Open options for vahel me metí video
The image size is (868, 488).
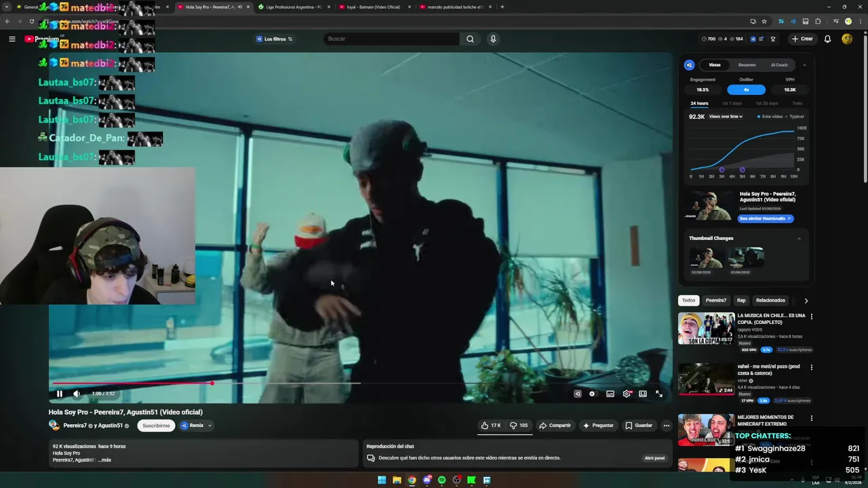(811, 367)
